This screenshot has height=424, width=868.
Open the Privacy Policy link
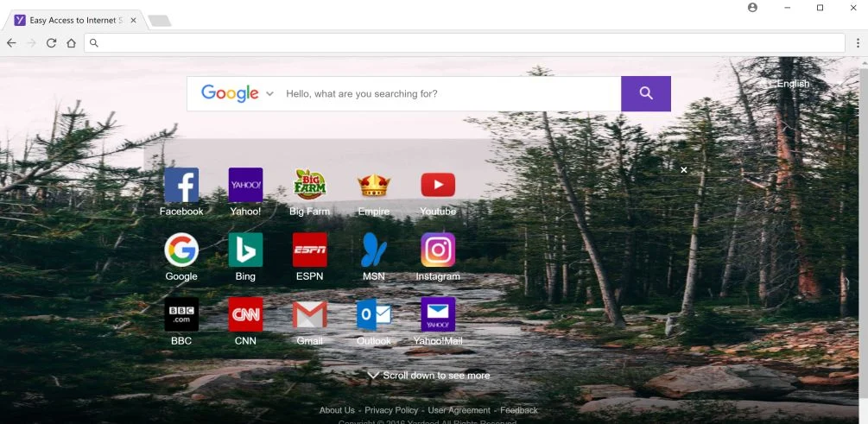click(x=391, y=410)
